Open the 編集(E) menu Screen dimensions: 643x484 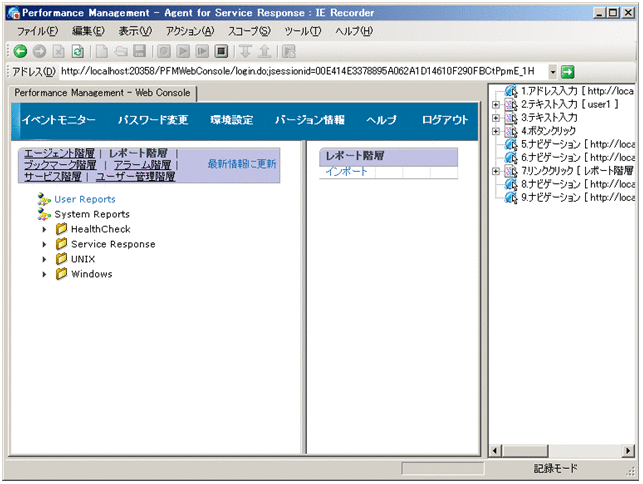pyautogui.click(x=88, y=31)
